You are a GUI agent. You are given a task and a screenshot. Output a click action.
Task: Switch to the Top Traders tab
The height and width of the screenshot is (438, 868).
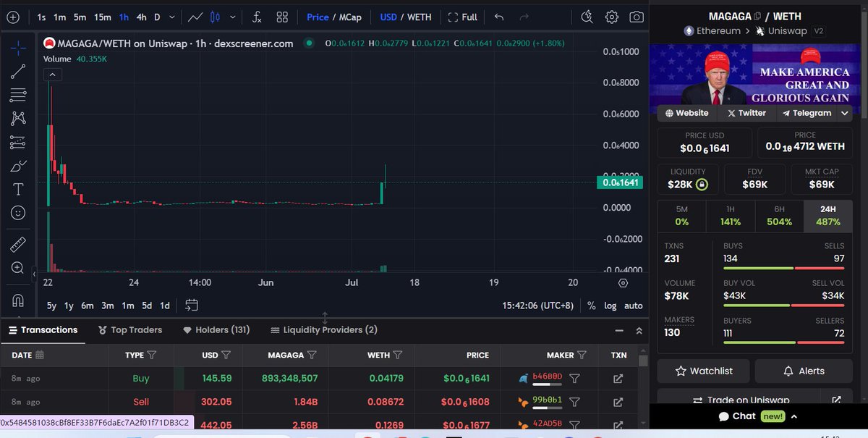pos(130,329)
